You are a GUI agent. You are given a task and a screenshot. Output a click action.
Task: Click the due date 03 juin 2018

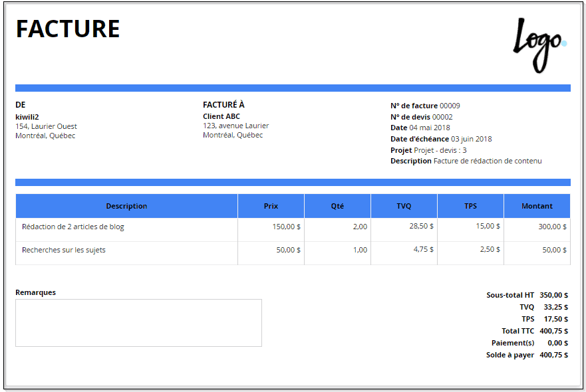471,139
